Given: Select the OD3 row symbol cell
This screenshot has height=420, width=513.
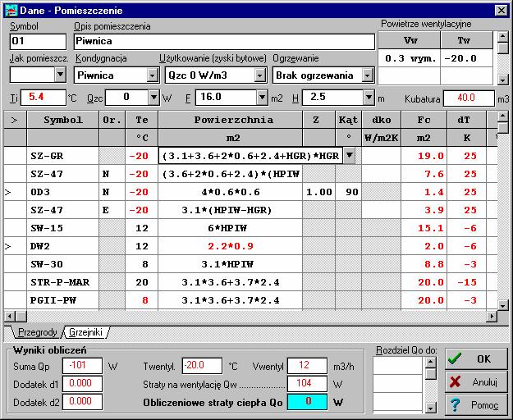Looking at the screenshot, I should pyautogui.click(x=63, y=192).
